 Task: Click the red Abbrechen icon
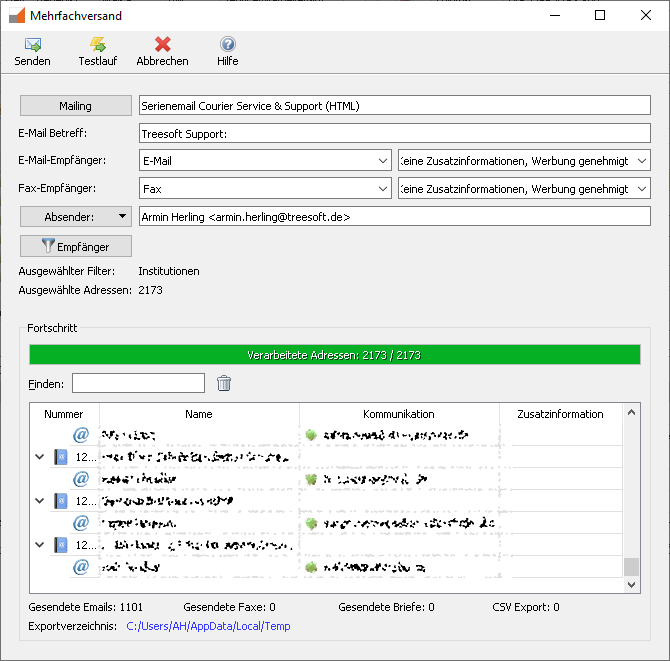click(x=162, y=44)
